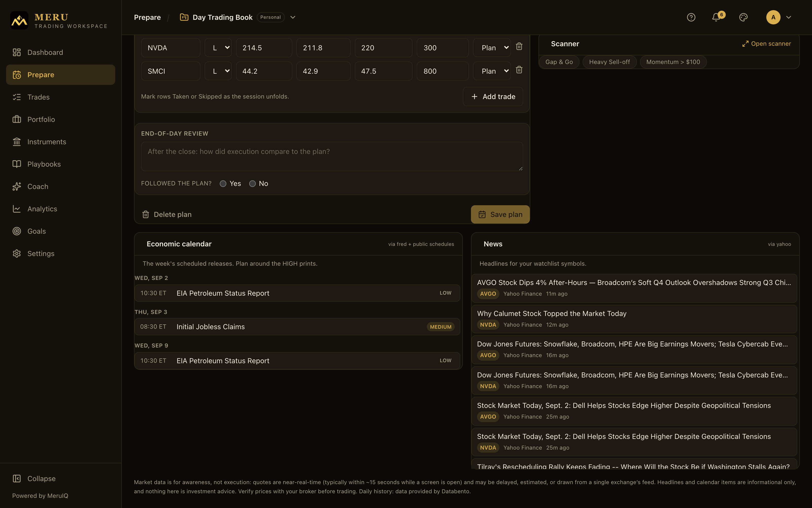Click the Portfolio briefcase icon

[17, 119]
